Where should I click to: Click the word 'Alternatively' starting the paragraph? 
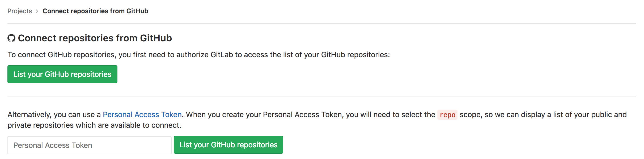point(29,114)
